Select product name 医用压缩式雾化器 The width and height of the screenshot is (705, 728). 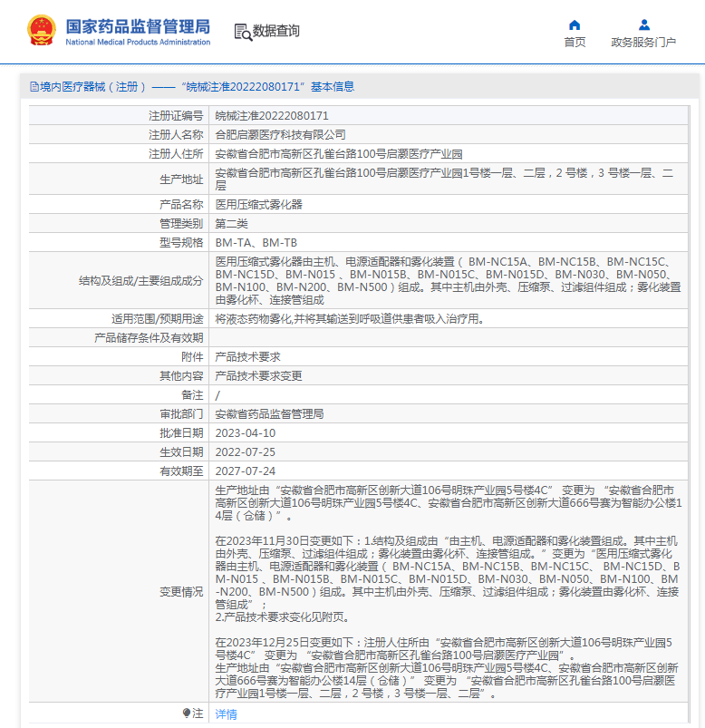coord(258,204)
